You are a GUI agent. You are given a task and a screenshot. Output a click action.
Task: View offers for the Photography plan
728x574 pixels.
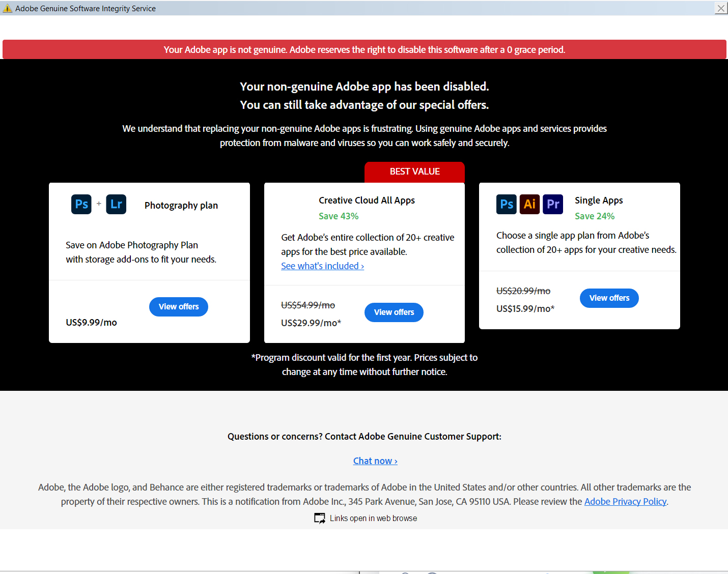point(179,307)
